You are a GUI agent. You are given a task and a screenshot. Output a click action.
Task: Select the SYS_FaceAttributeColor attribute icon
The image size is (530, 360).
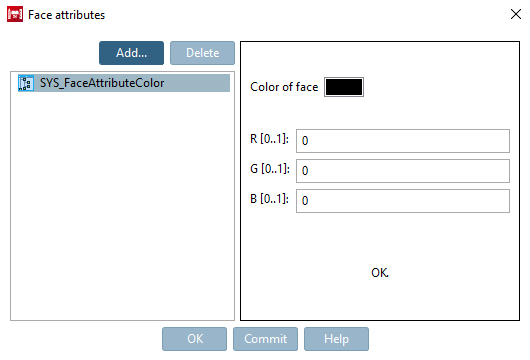[x=26, y=83]
